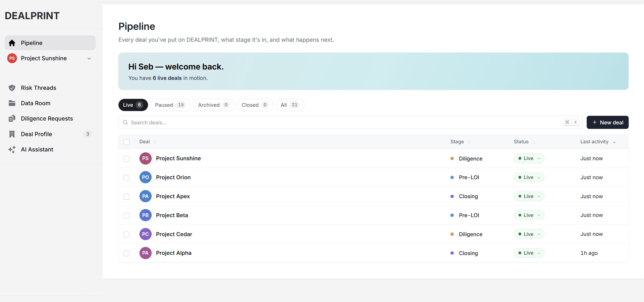Switch to the Archived deals tab
644x302 pixels.
pyautogui.click(x=214, y=105)
